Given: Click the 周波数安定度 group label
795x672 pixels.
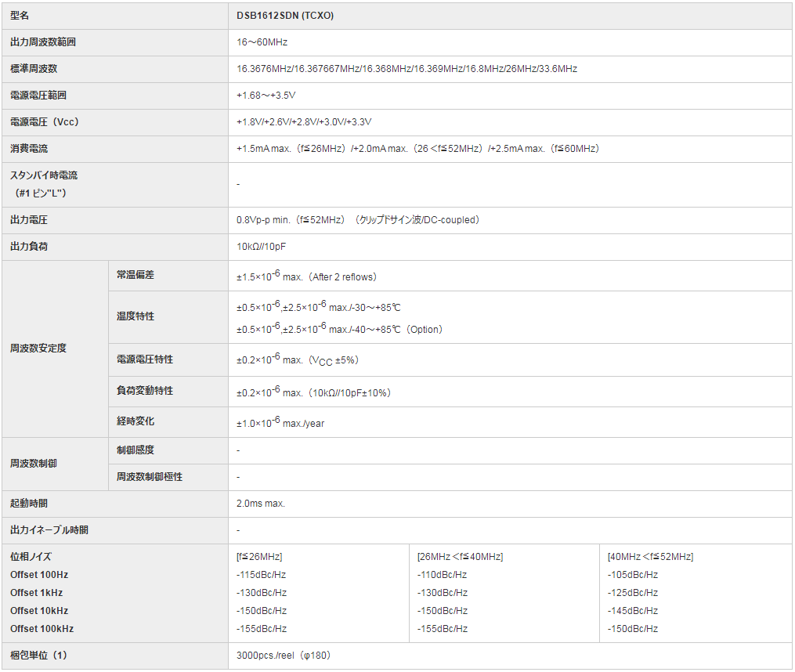Looking at the screenshot, I should (x=38, y=349).
